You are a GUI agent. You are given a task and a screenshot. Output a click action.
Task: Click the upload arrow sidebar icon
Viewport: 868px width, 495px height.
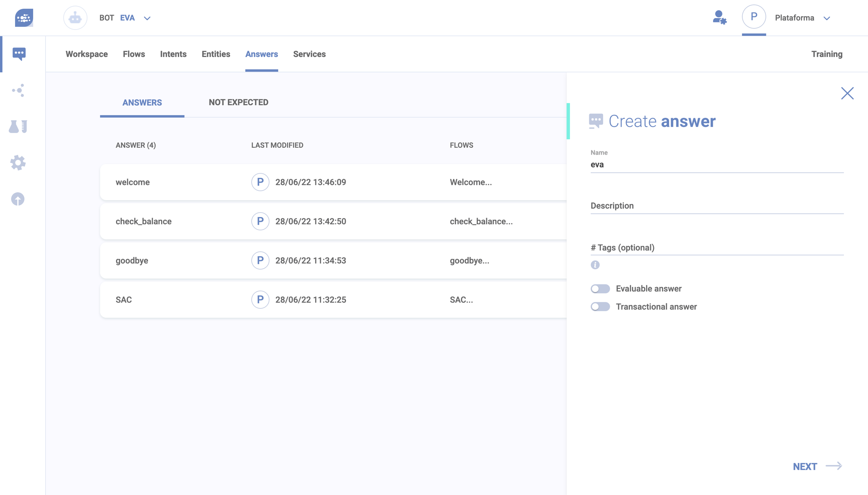click(18, 199)
